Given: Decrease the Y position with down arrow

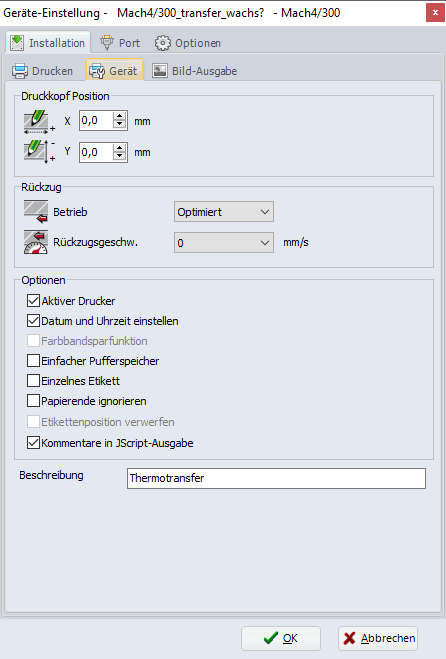Looking at the screenshot, I should click(x=120, y=156).
